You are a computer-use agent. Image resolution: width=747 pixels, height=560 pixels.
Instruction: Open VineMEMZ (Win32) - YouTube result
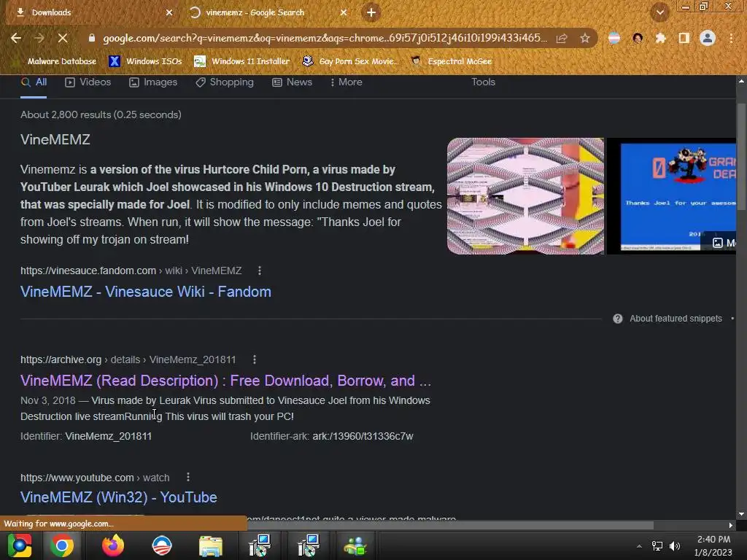119,497
